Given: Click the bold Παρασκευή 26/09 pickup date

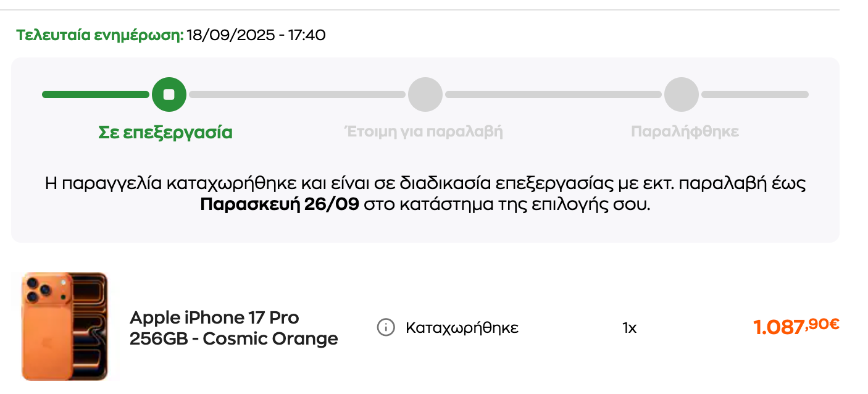Looking at the screenshot, I should click(280, 204).
